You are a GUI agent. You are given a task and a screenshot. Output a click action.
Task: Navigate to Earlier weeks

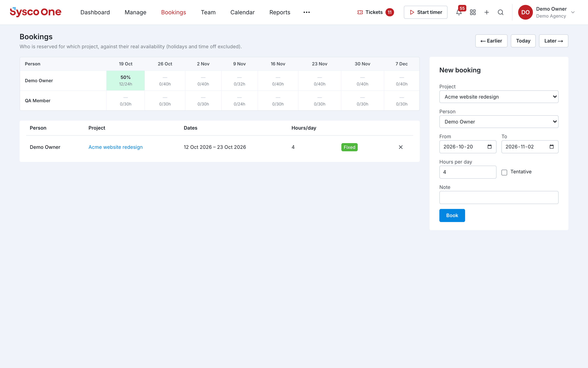point(491,41)
